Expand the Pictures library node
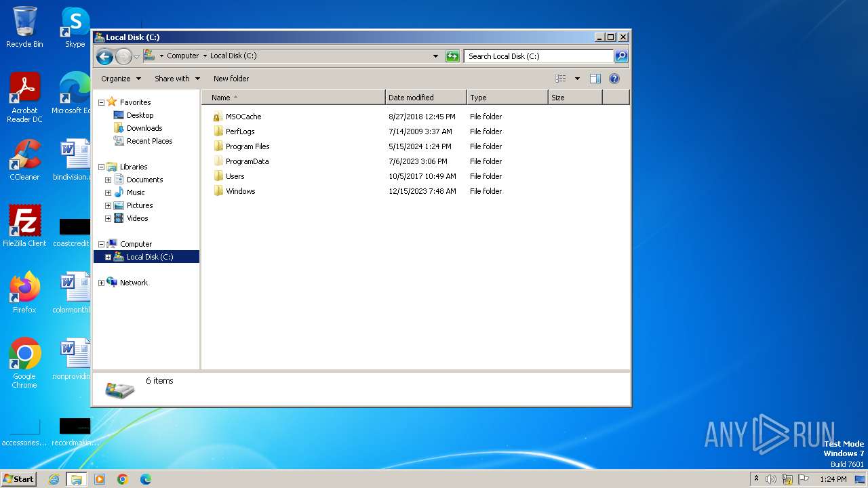This screenshot has width=868, height=488. coord(108,205)
